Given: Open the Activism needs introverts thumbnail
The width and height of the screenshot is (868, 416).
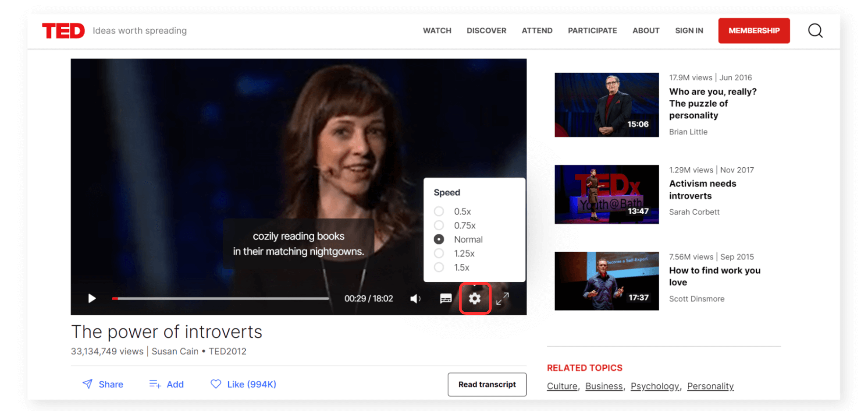Looking at the screenshot, I should (606, 194).
